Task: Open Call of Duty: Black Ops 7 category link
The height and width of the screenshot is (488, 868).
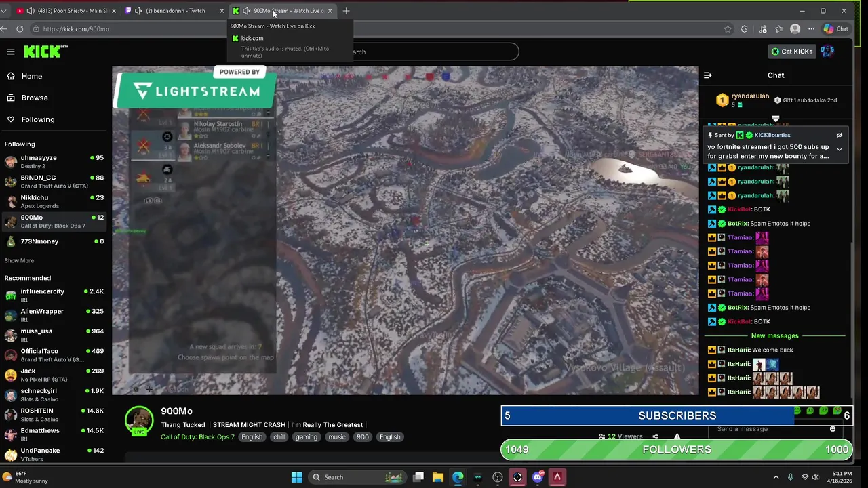Action: pyautogui.click(x=197, y=437)
